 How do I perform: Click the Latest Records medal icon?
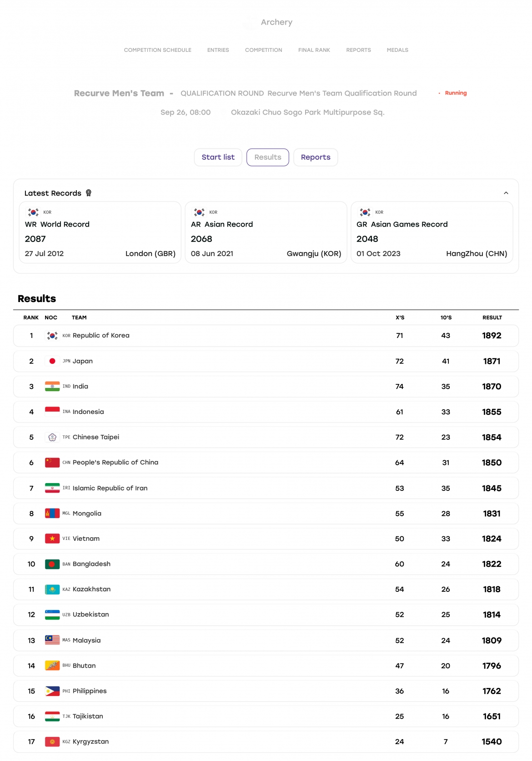point(89,193)
